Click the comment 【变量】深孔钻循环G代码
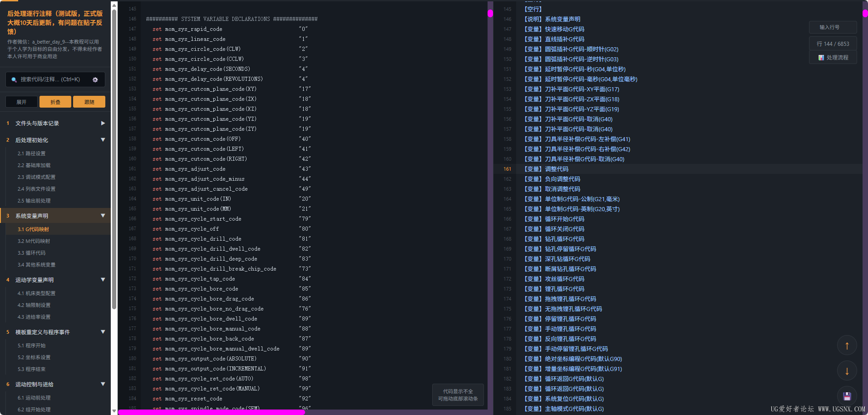The width and height of the screenshot is (868, 415). [557, 259]
